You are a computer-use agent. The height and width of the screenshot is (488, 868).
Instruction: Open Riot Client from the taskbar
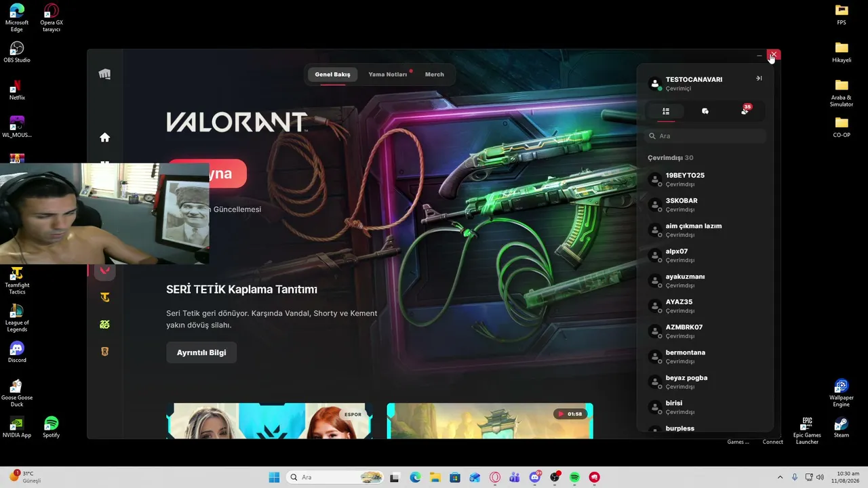click(x=595, y=477)
